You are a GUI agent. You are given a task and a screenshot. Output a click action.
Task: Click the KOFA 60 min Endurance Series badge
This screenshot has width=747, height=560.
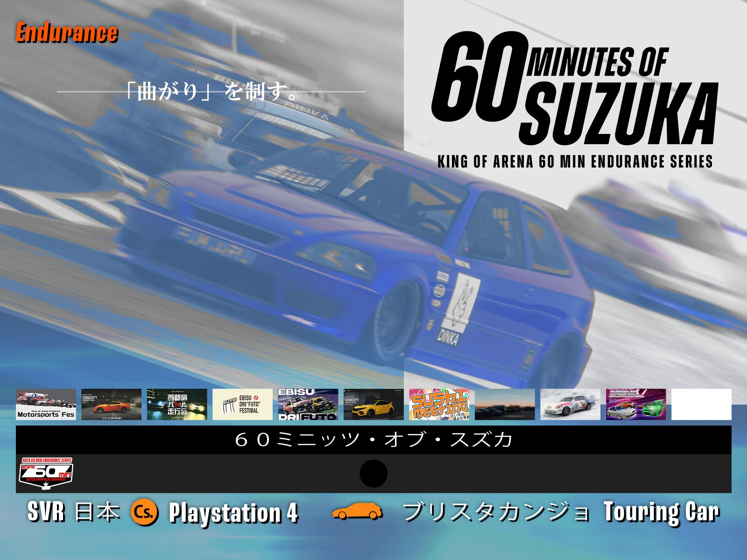pos(46,473)
